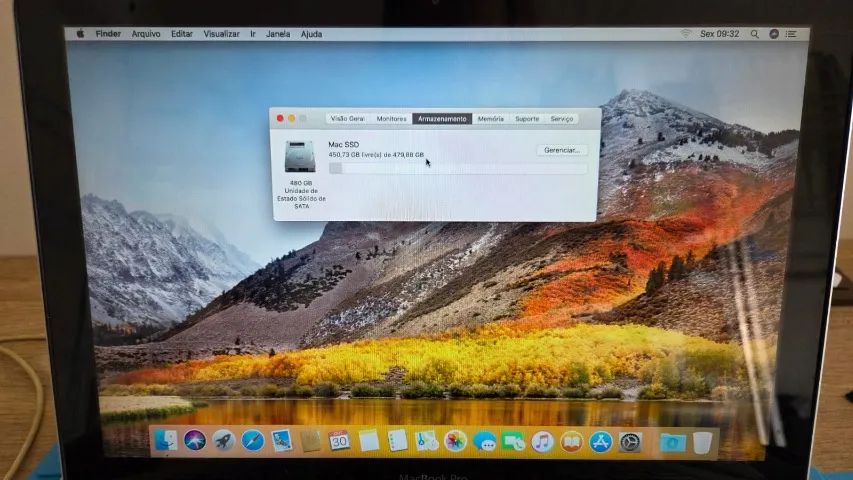Screen dimensions: 853x480
Task: Open Spotlight search magnifier
Action: pyautogui.click(x=755, y=34)
